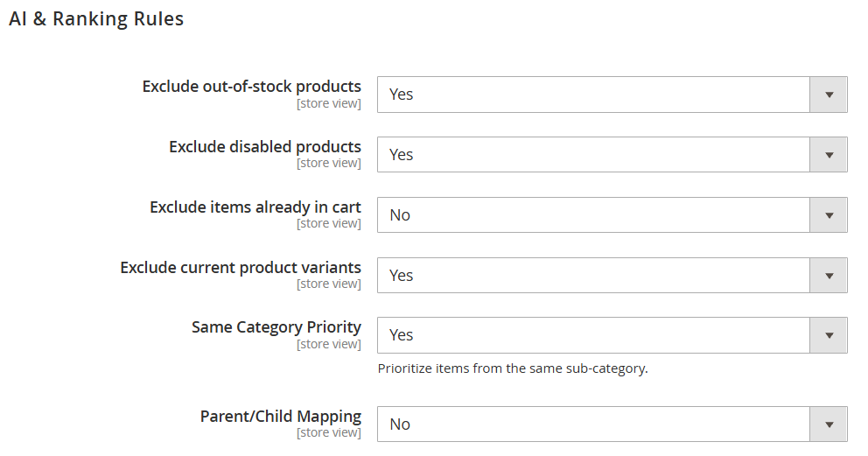The width and height of the screenshot is (868, 456).
Task: Open the Exclude out-of-stock products select showing Yes
Action: tap(612, 95)
